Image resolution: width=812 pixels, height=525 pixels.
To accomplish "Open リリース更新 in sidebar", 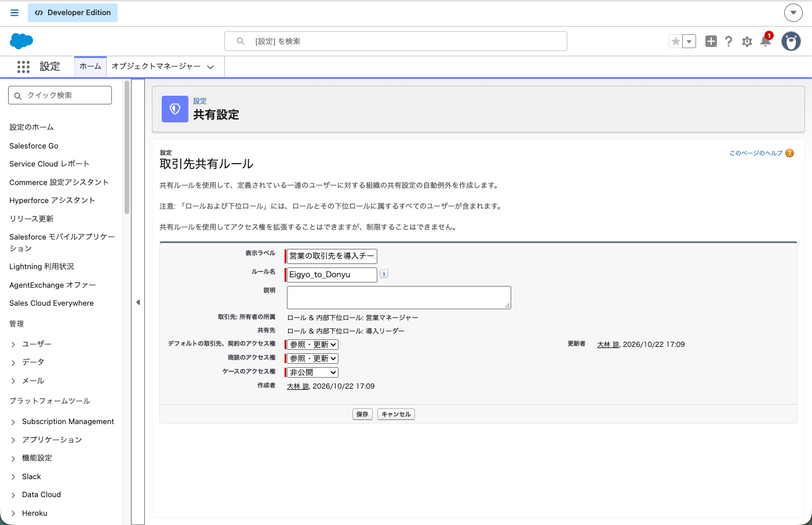I will tap(31, 219).
